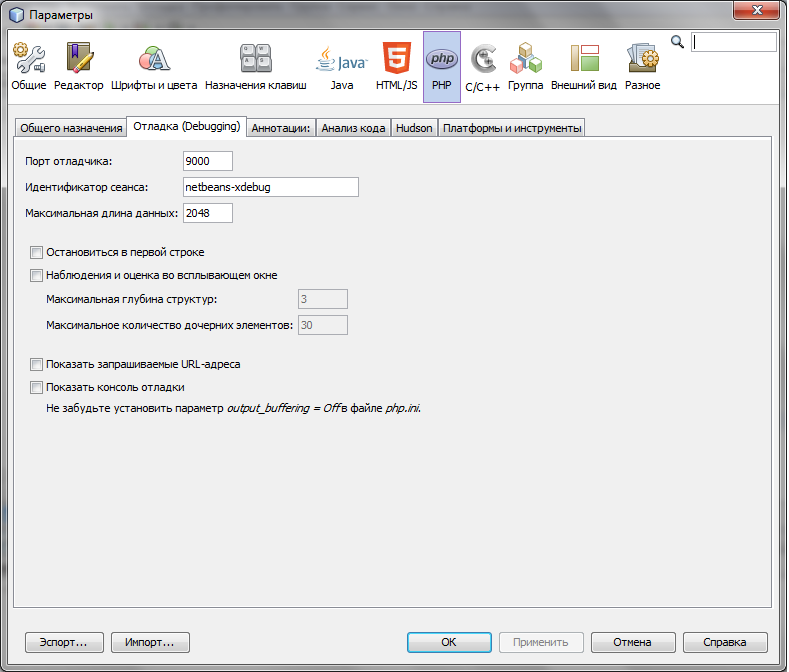
Task: Open the Платформы и инструменты tab
Action: tap(511, 128)
